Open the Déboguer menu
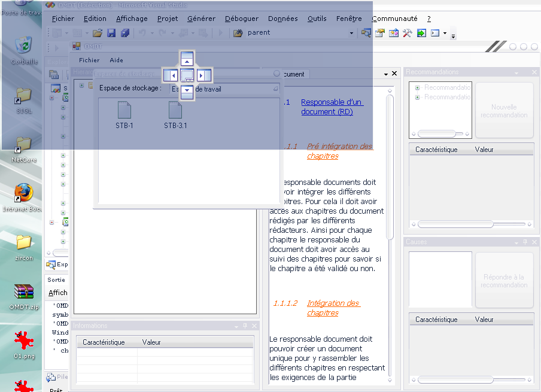 tap(242, 19)
